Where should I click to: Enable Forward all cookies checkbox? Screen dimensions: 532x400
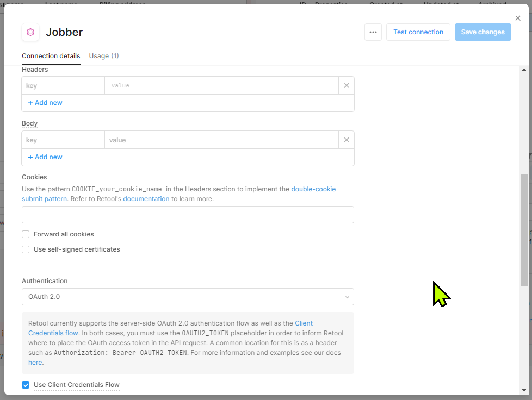[x=26, y=234]
